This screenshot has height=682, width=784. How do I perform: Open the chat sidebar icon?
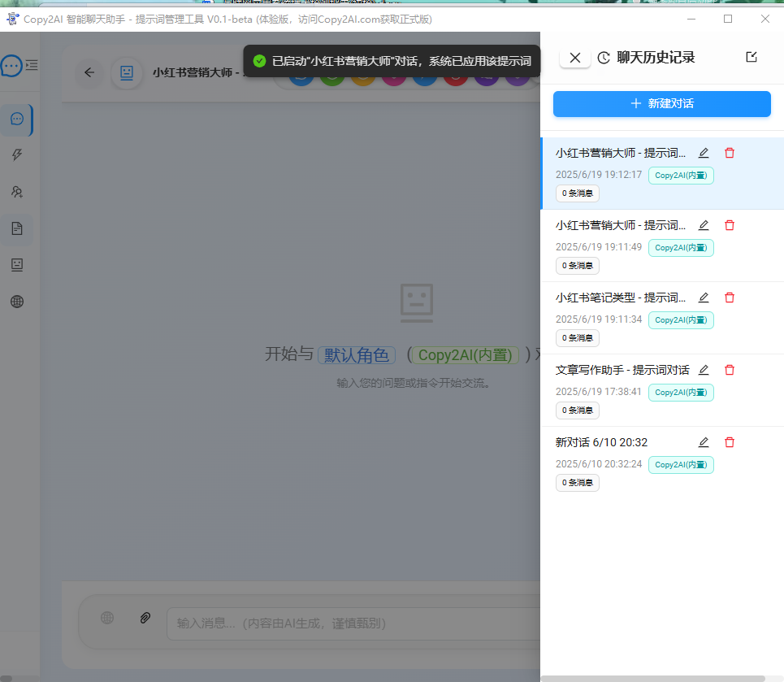[17, 119]
